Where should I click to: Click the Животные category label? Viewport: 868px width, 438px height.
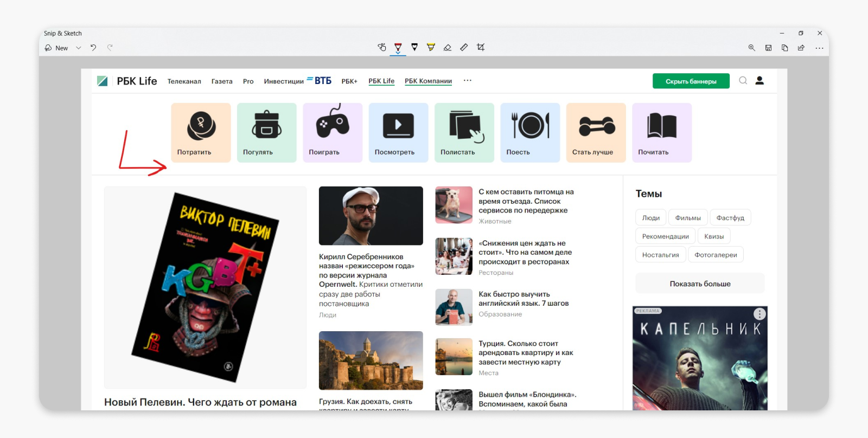click(x=495, y=221)
